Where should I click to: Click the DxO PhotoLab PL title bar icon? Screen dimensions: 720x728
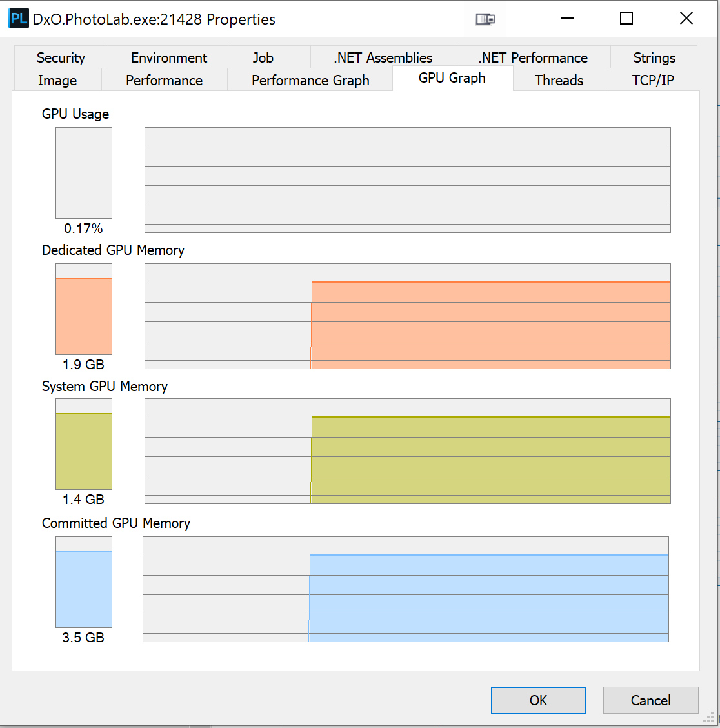click(x=19, y=19)
